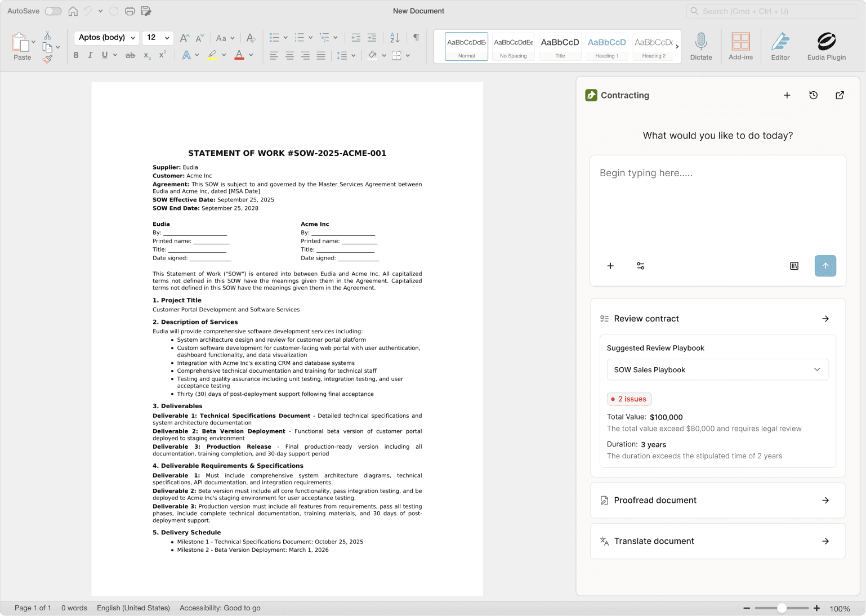Click the Save document icon

[x=146, y=11]
